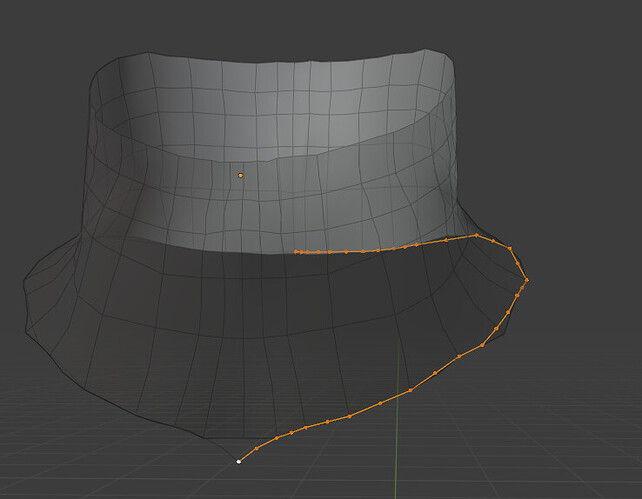Select the leftmost vertex where the orange edge begins
This screenshot has height=499, width=642.
coord(296,252)
